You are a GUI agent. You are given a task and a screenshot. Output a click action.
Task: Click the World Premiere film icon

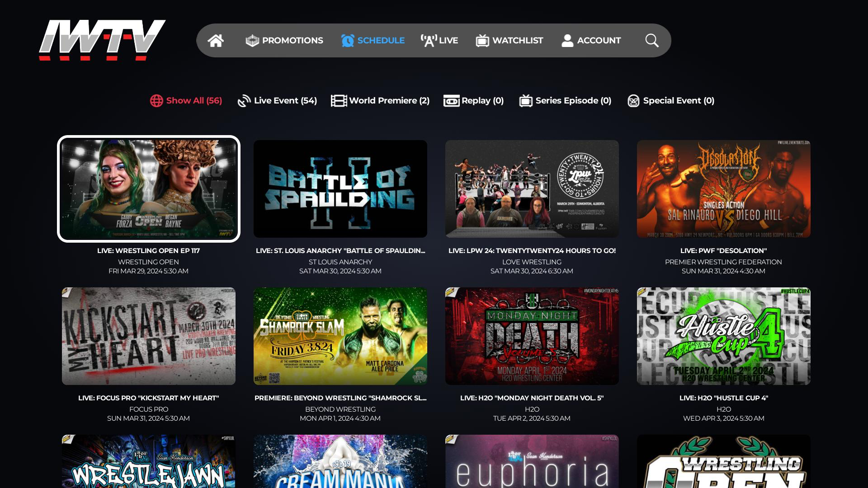[x=339, y=101]
